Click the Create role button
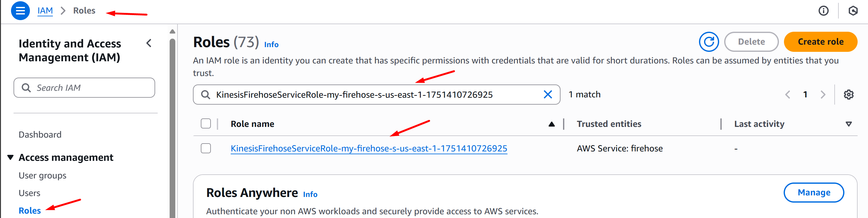This screenshot has width=868, height=218. click(x=820, y=42)
